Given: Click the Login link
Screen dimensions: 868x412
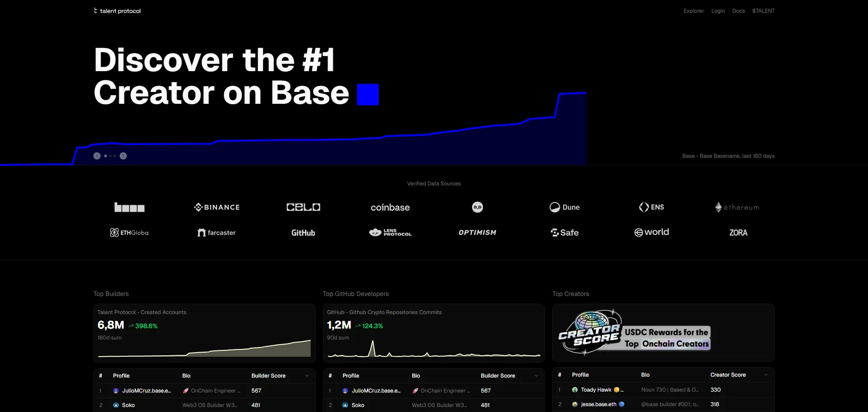Looking at the screenshot, I should (x=718, y=11).
